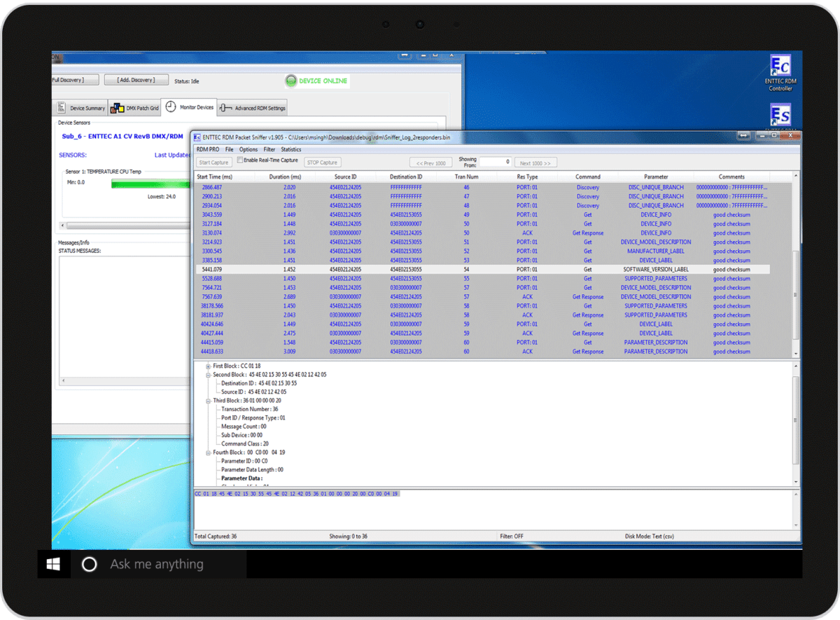
Task: Click the Showing From number input field
Action: [x=495, y=161]
